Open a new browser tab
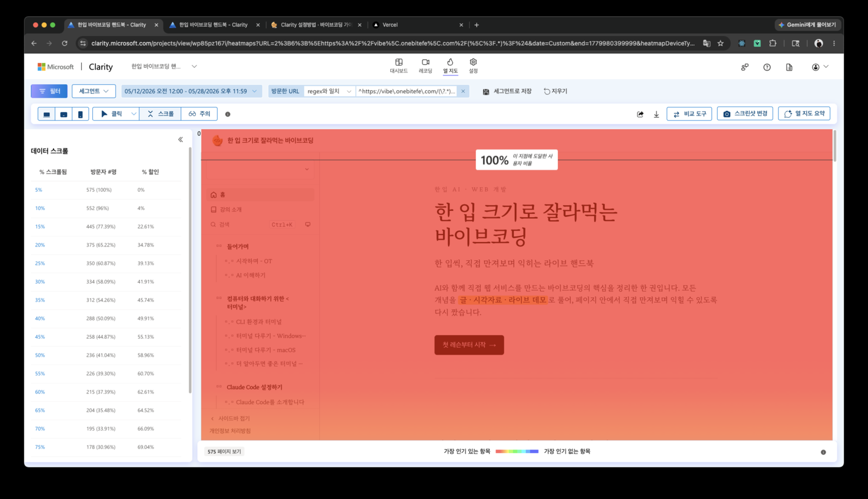This screenshot has height=499, width=868. [477, 25]
